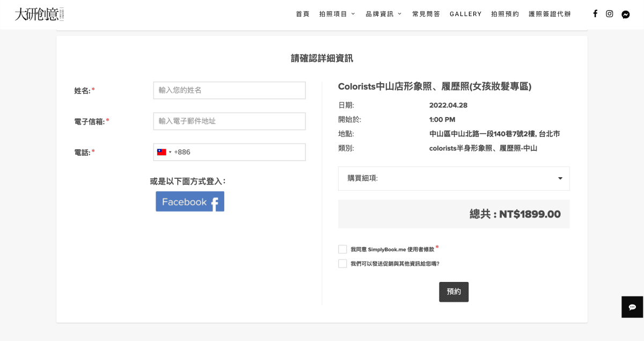
Task: Click the total NT$1899.00 text
Action: pyautogui.click(x=515, y=214)
